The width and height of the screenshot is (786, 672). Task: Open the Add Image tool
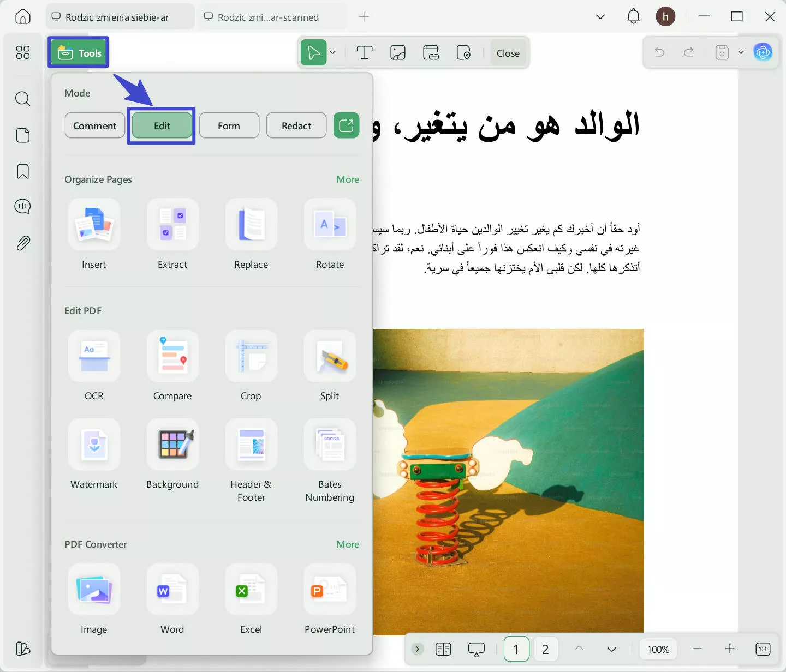[397, 52]
